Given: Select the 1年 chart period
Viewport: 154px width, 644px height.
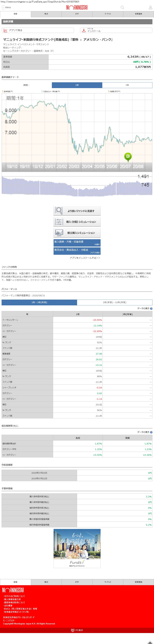Looking at the screenshot, I should (77, 85).
